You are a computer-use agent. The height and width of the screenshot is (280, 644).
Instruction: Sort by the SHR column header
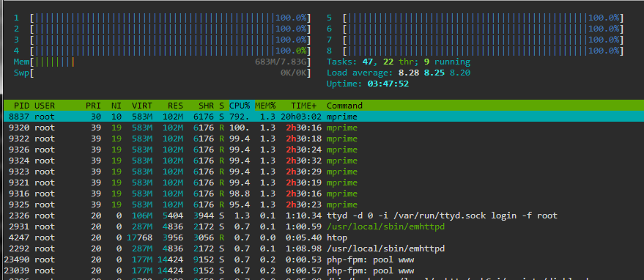206,106
